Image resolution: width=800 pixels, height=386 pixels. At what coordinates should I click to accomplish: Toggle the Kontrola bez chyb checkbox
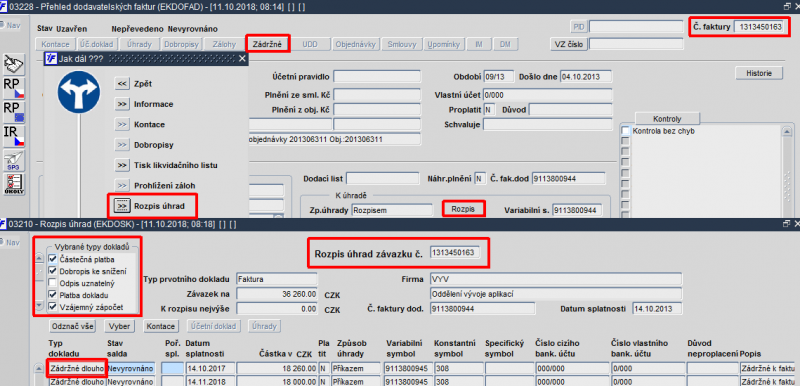(626, 131)
